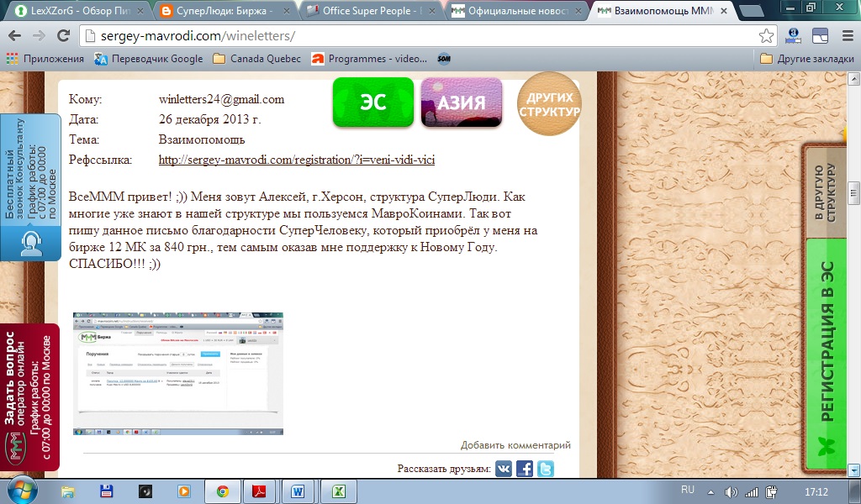Image resolution: width=861 pixels, height=504 pixels.
Task: Click the vertical scrollbar thumb
Action: [854, 192]
